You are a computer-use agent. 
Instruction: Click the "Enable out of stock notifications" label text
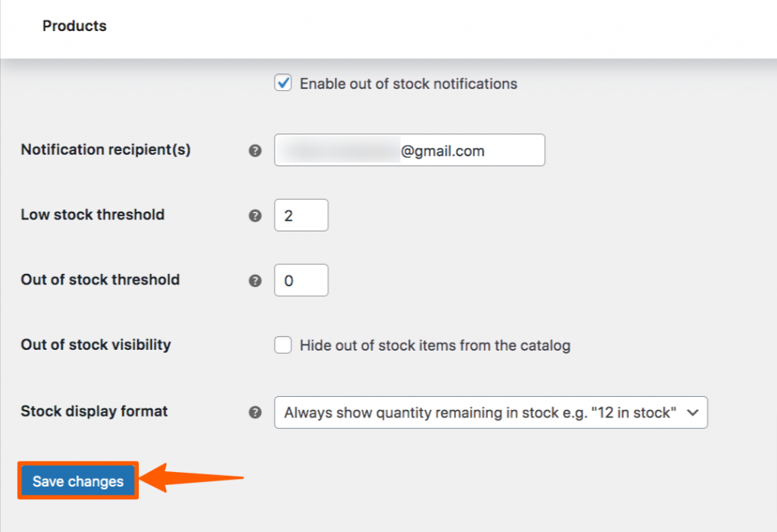click(408, 83)
